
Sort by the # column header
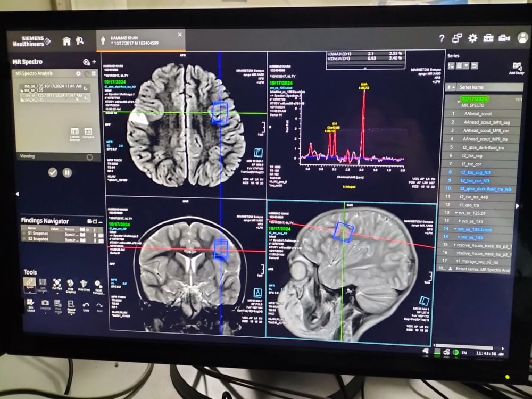(x=451, y=87)
